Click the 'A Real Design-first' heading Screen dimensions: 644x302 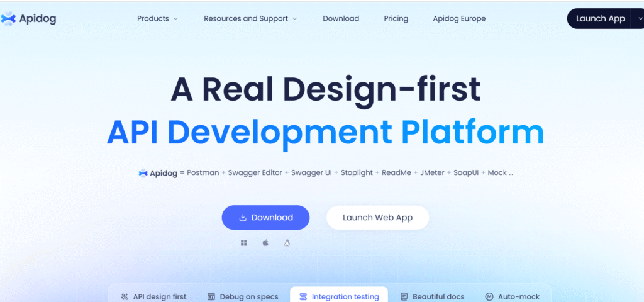click(x=325, y=89)
